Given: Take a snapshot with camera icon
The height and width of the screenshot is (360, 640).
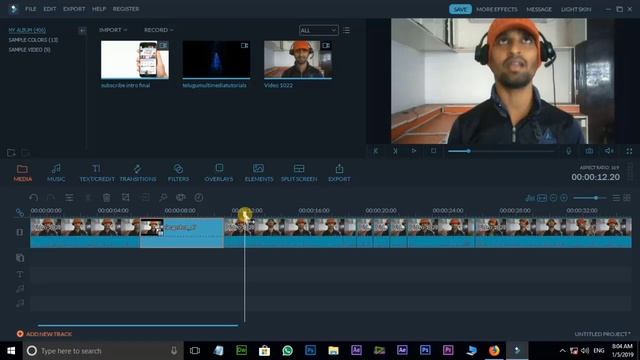Looking at the screenshot, I should pyautogui.click(x=589, y=151).
